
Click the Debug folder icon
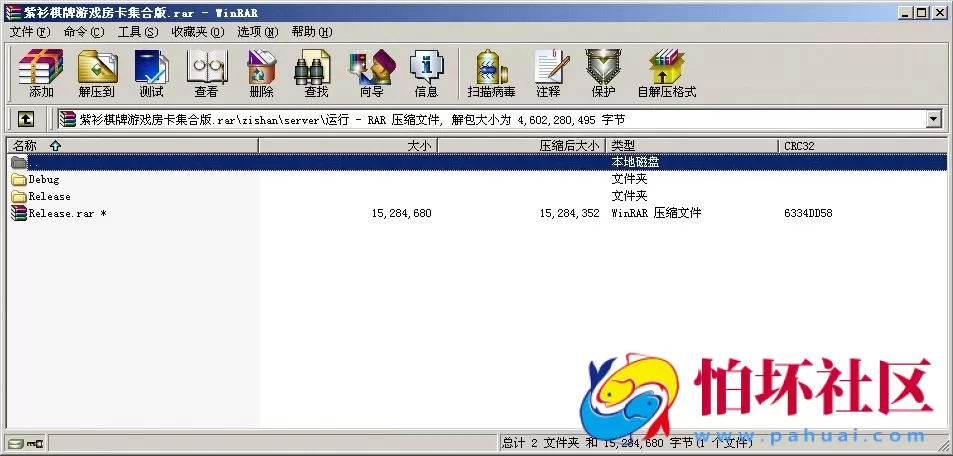pyautogui.click(x=19, y=179)
